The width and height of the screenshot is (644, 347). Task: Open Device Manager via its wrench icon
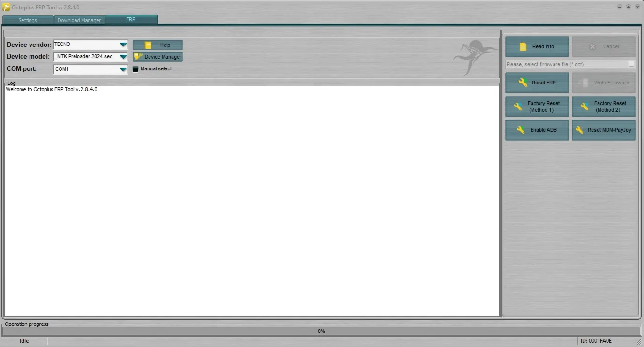click(x=138, y=56)
